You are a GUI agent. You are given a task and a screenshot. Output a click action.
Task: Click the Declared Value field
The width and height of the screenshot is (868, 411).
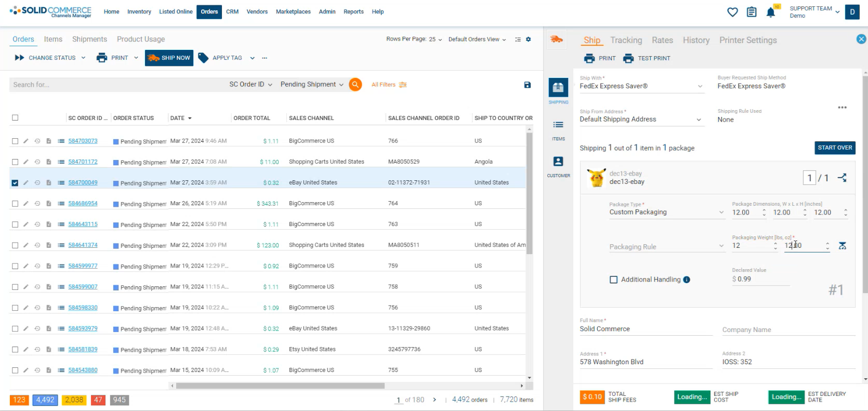click(x=760, y=279)
